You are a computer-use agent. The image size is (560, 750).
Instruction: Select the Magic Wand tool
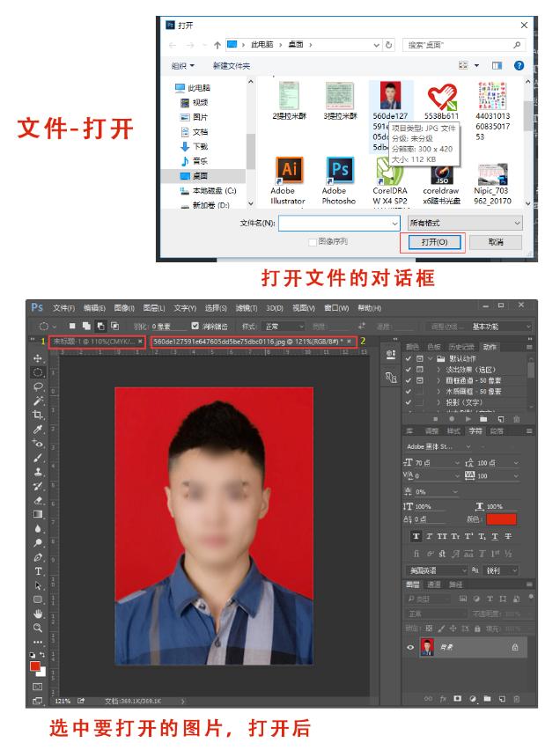coord(38,401)
